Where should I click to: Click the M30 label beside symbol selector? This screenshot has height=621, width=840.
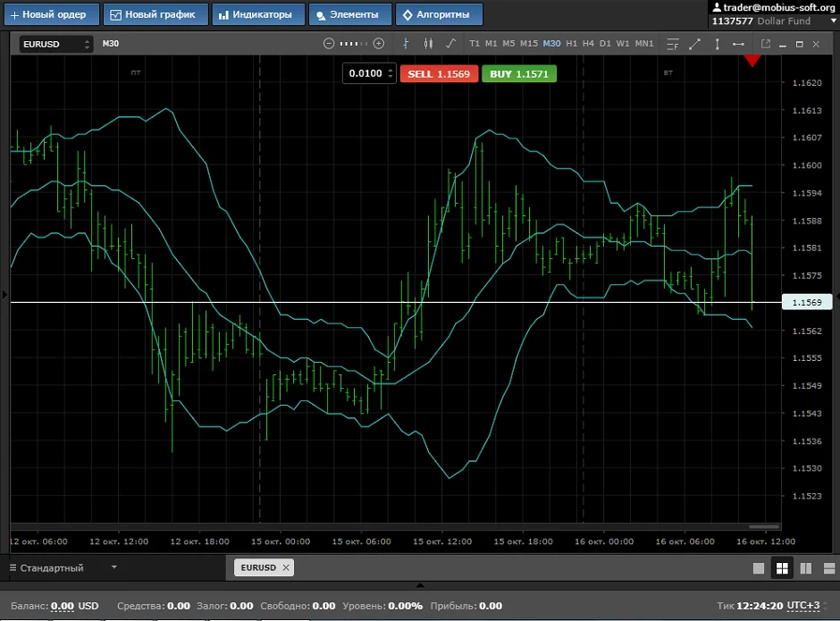point(110,44)
